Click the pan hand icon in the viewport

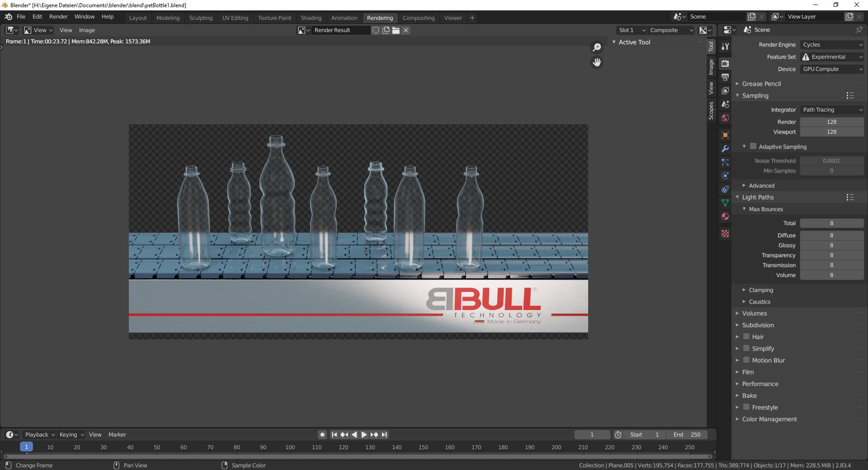tap(597, 62)
